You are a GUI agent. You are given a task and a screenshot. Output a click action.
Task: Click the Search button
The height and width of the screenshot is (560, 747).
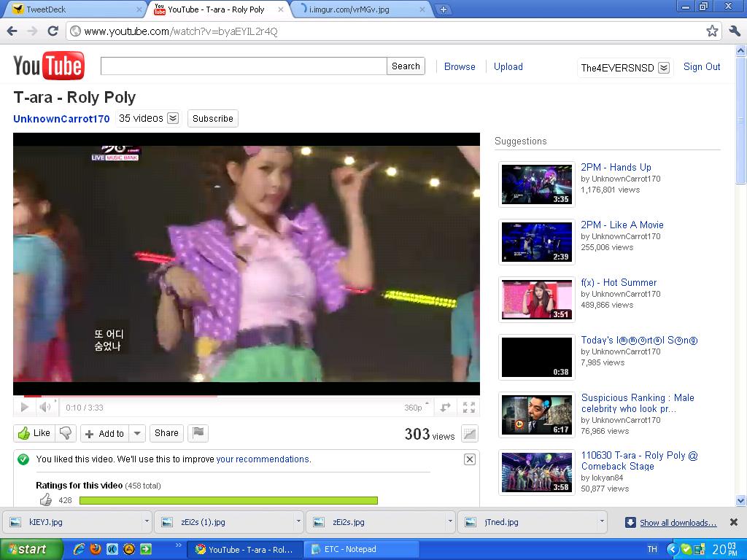pyautogui.click(x=406, y=66)
